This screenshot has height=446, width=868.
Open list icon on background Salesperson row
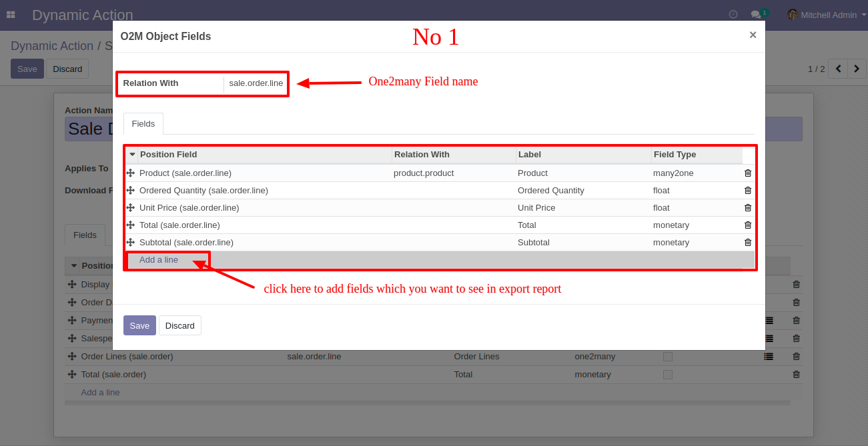[769, 339]
